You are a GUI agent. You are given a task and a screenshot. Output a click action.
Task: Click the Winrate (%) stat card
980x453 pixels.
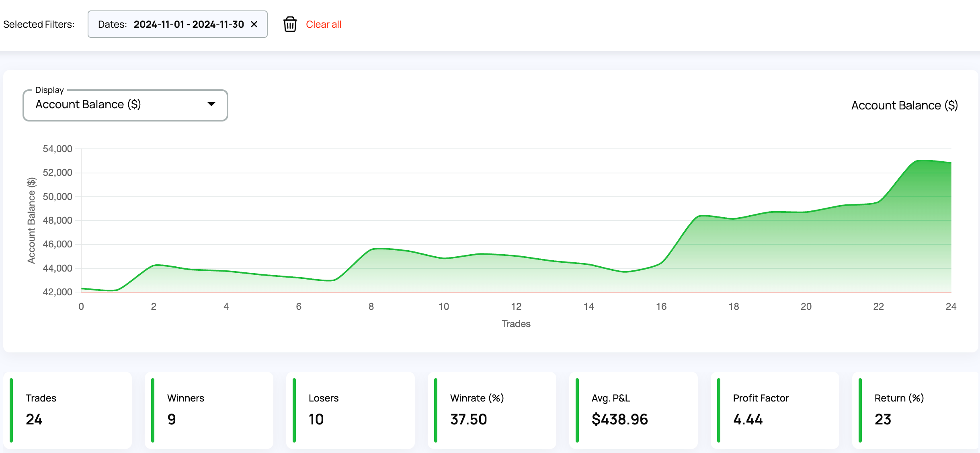[492, 410]
